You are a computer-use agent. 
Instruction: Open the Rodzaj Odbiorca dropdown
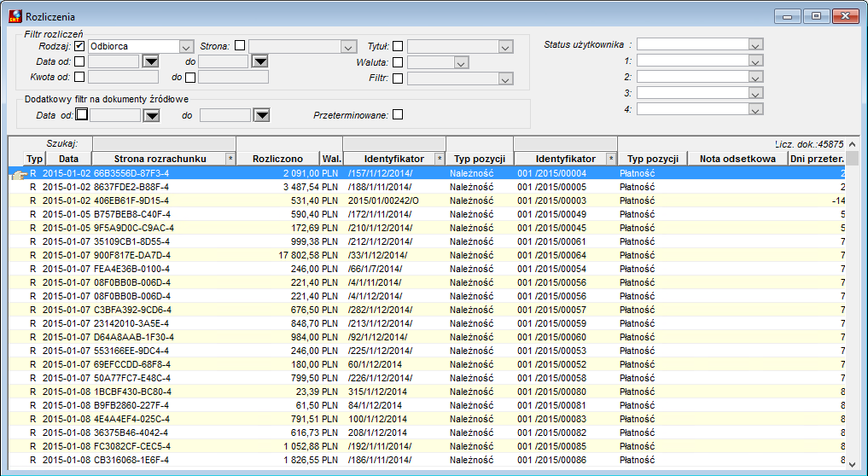pos(187,47)
